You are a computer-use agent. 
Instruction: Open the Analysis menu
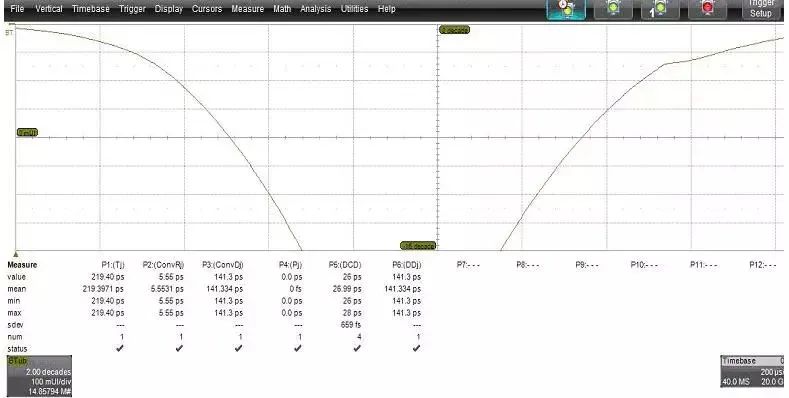click(315, 9)
